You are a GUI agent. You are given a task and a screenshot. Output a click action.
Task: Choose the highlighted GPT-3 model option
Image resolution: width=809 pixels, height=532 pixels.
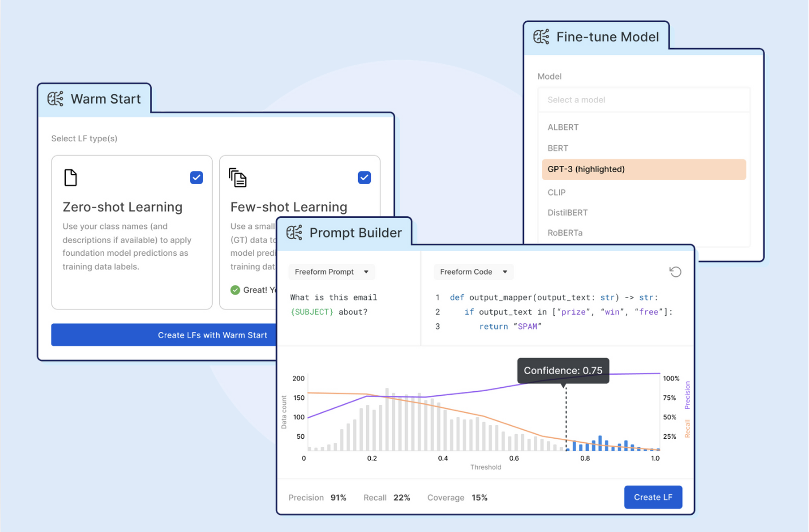coord(643,169)
